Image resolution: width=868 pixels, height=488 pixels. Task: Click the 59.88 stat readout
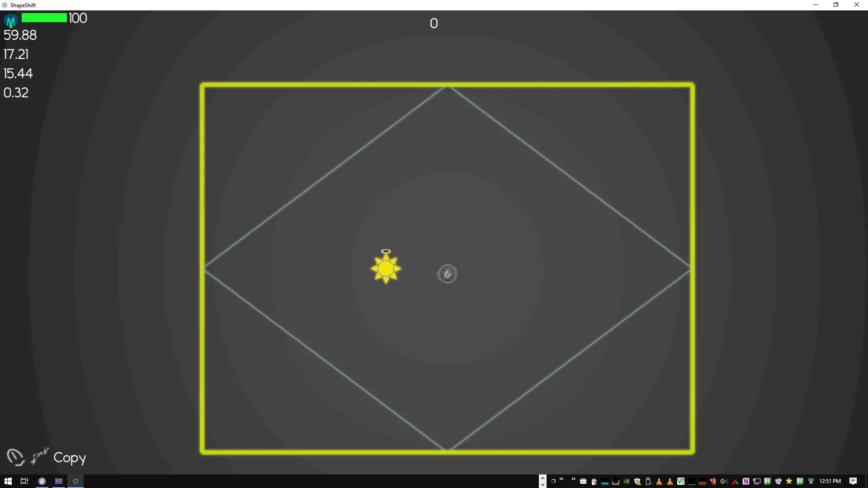[20, 35]
